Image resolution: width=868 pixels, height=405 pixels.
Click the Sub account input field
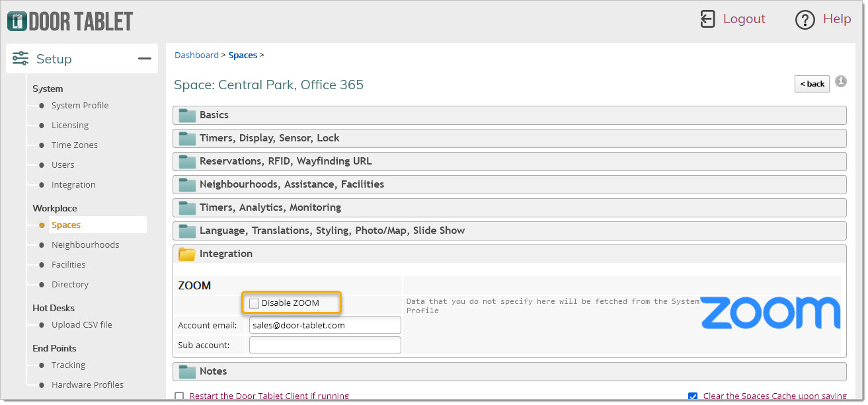(325, 345)
